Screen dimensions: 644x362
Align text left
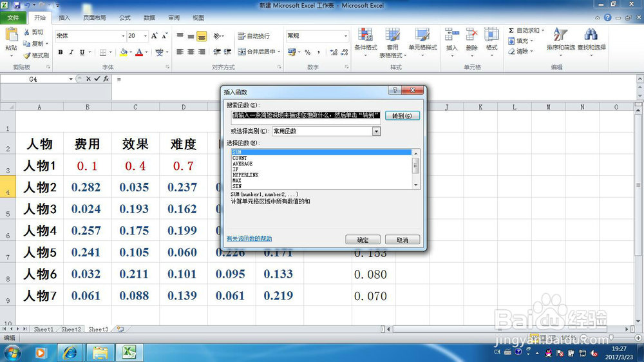pyautogui.click(x=180, y=52)
